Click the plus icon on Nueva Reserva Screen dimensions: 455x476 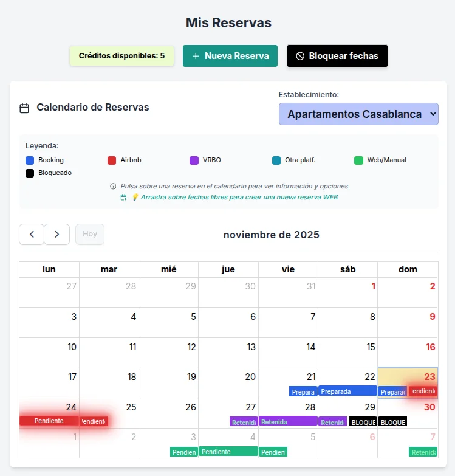point(196,56)
